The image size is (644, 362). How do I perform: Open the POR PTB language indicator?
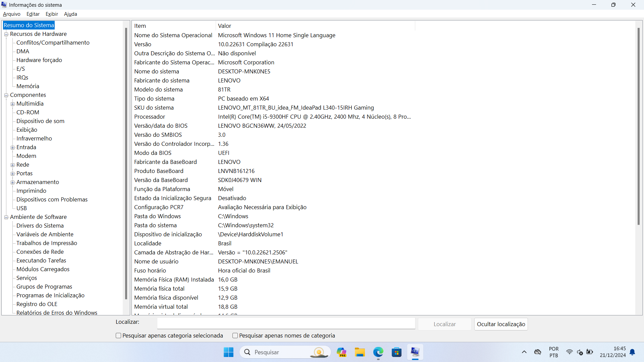point(554,352)
